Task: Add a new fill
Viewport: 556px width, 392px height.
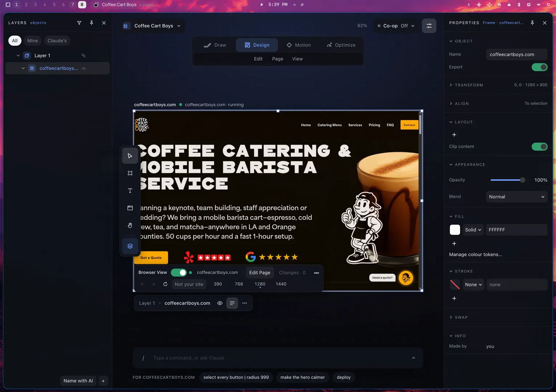Action: (x=454, y=244)
